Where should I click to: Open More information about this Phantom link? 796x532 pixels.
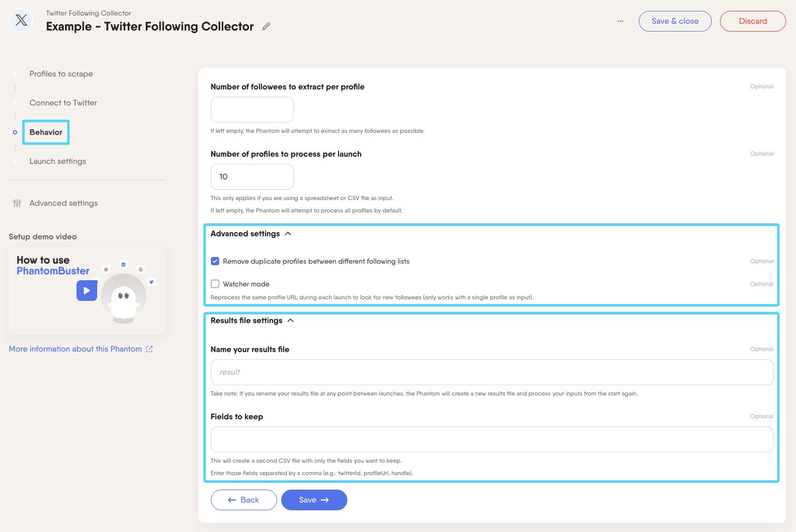tap(75, 349)
